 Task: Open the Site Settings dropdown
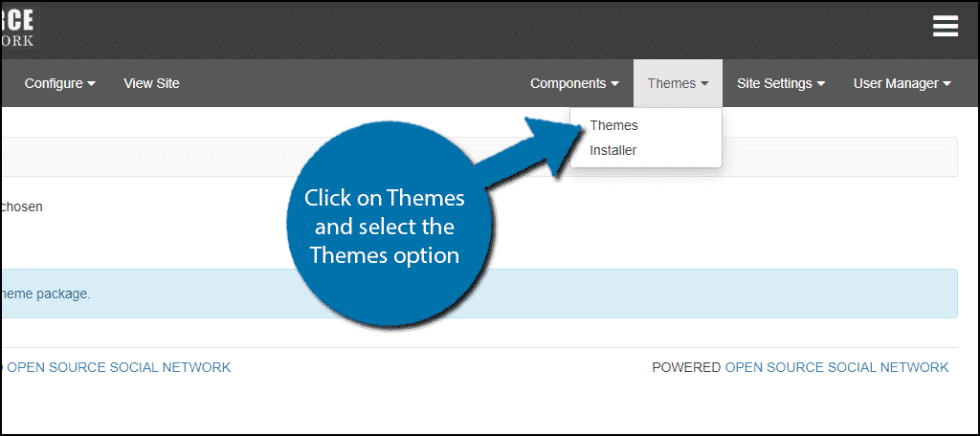pos(781,83)
